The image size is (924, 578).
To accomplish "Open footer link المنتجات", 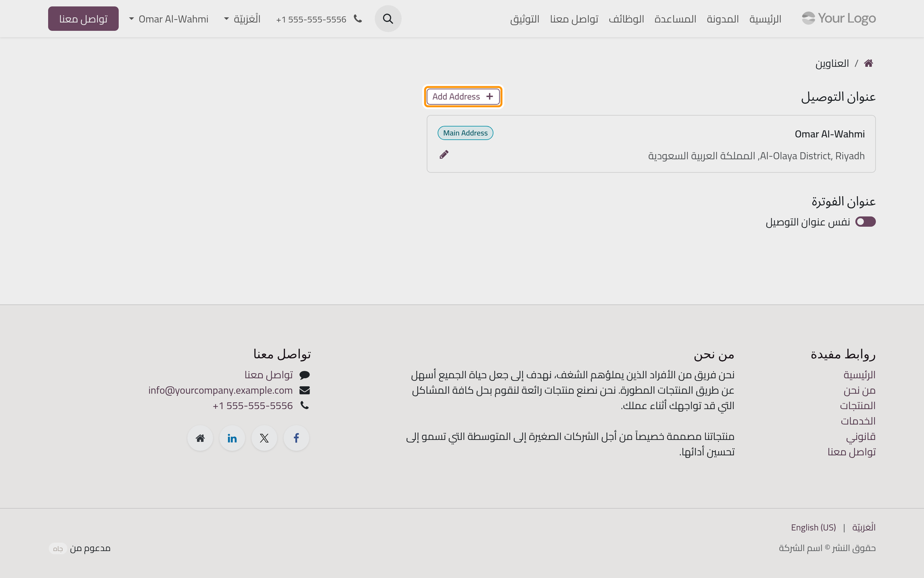I will click(x=858, y=406).
